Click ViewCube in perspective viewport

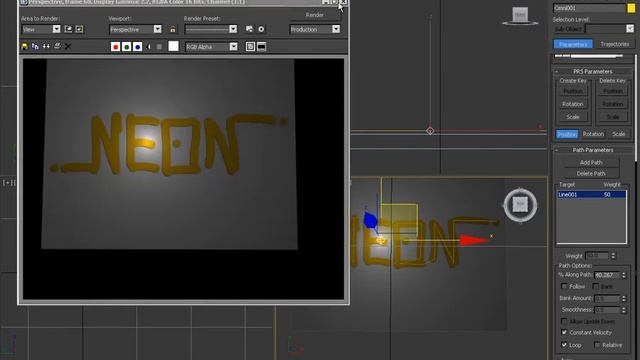point(520,205)
